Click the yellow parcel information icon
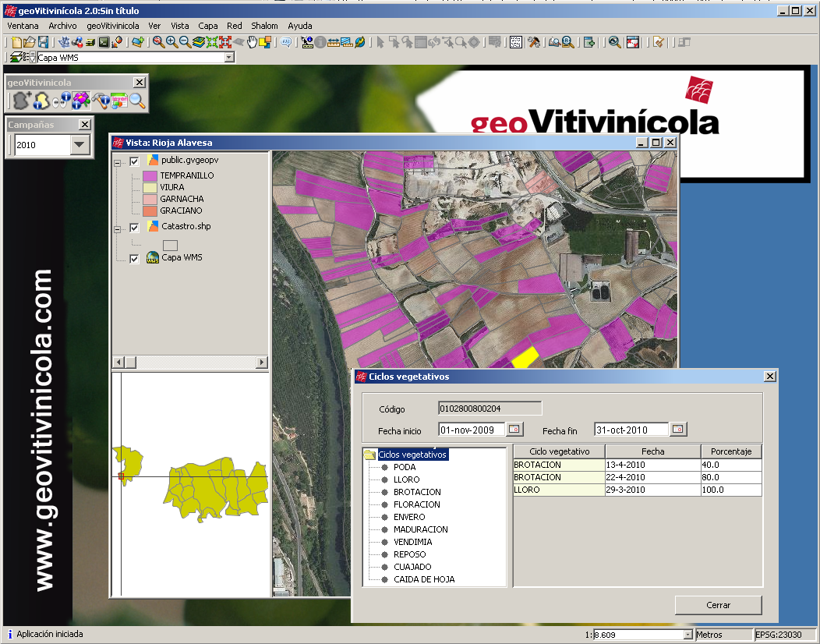This screenshot has width=820, height=644. point(41,100)
